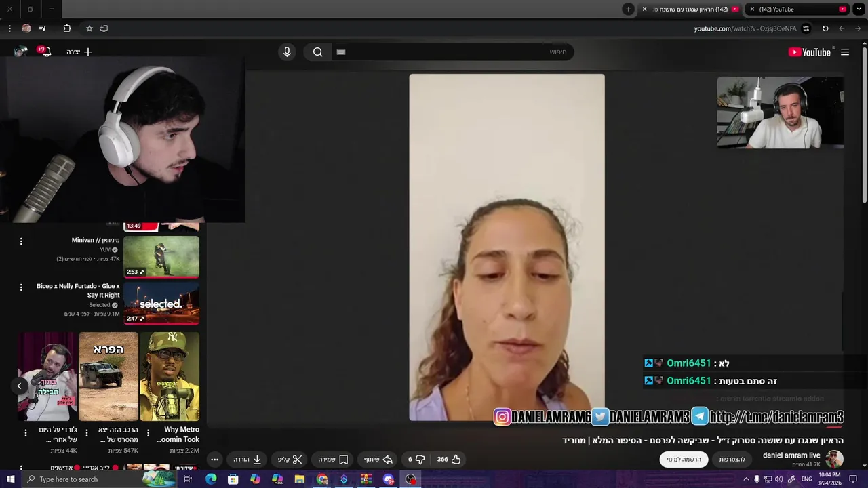Image resolution: width=868 pixels, height=488 pixels.
Task: Click the "הורדה" download button
Action: point(247,460)
